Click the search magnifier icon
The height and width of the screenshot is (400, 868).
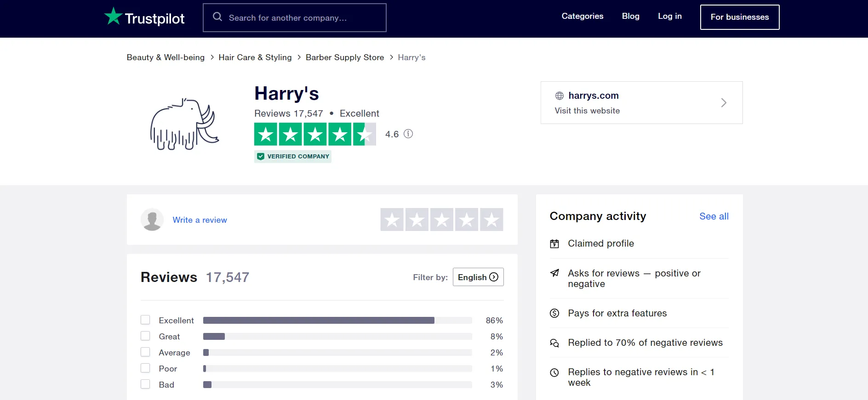pyautogui.click(x=217, y=17)
